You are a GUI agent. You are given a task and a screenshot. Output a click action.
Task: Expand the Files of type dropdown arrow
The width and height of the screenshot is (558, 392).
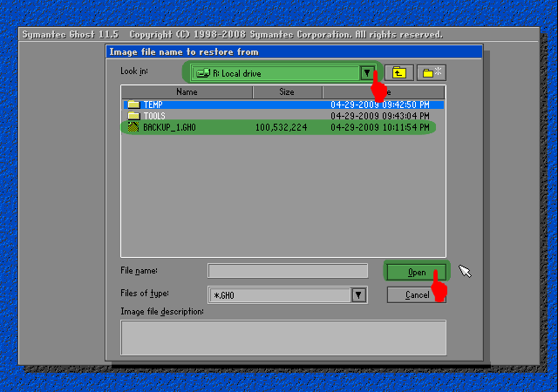tap(358, 295)
